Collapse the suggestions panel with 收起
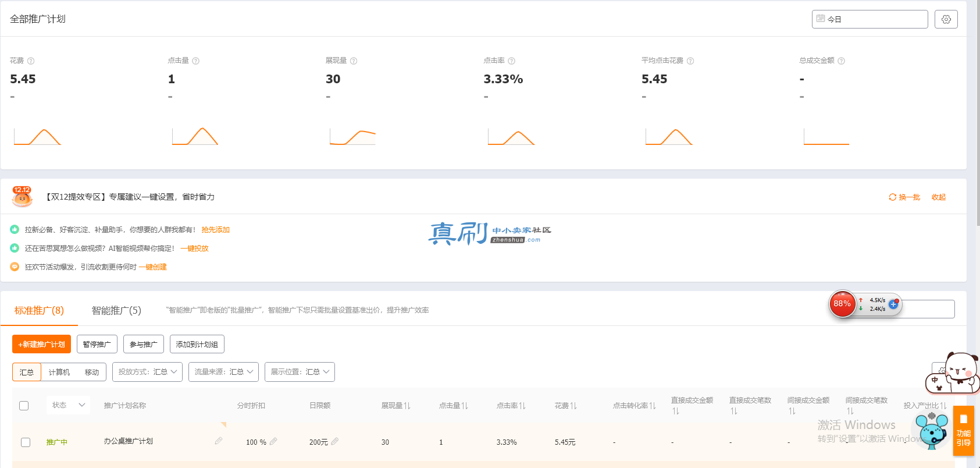The width and height of the screenshot is (980, 468). (x=939, y=197)
